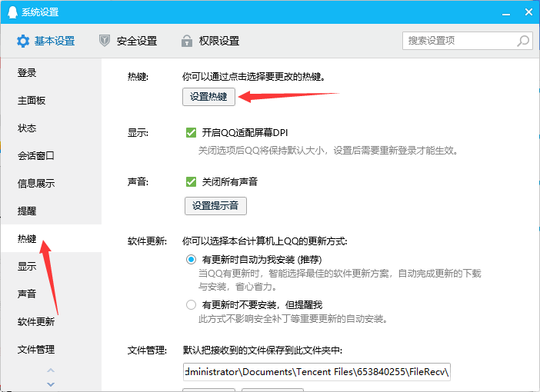Switch to the 安全设置 tab
540x392 pixels.
point(128,41)
